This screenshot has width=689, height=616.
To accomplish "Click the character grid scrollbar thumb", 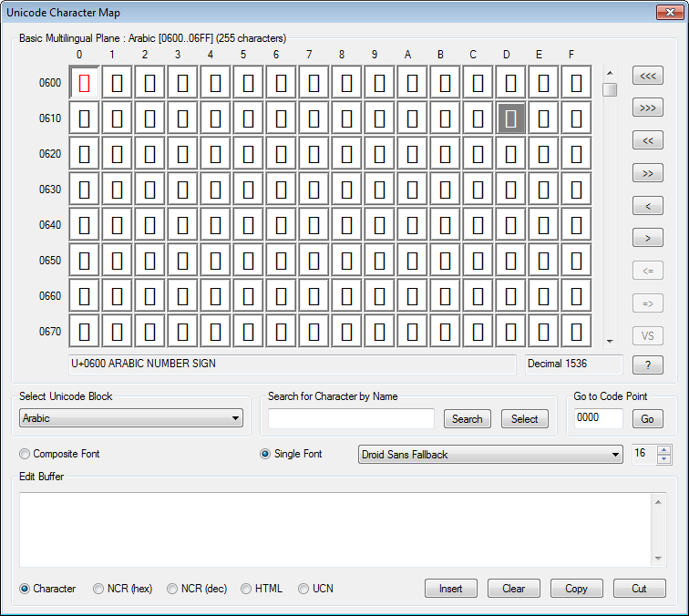I will click(610, 89).
